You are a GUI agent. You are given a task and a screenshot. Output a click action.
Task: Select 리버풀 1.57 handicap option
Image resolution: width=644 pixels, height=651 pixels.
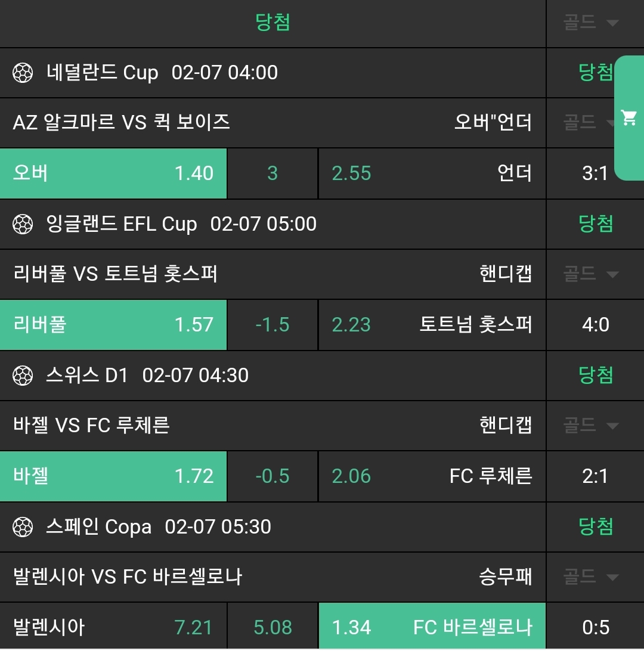tap(113, 325)
